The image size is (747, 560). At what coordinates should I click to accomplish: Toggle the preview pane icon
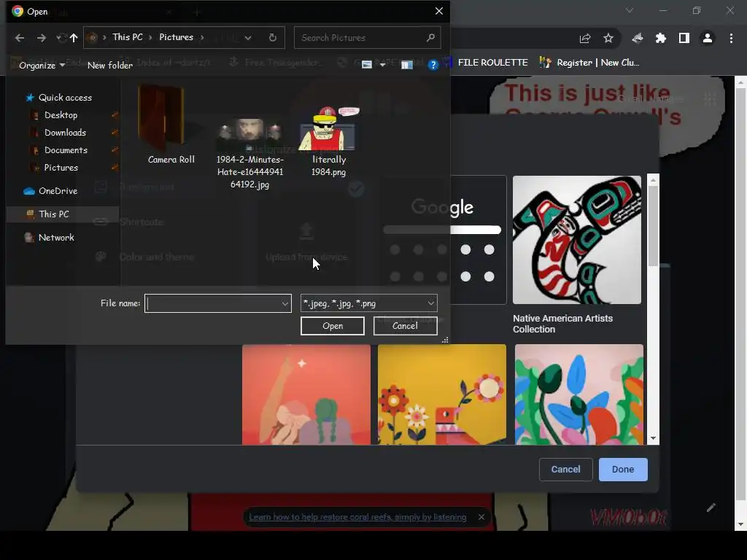point(407,65)
